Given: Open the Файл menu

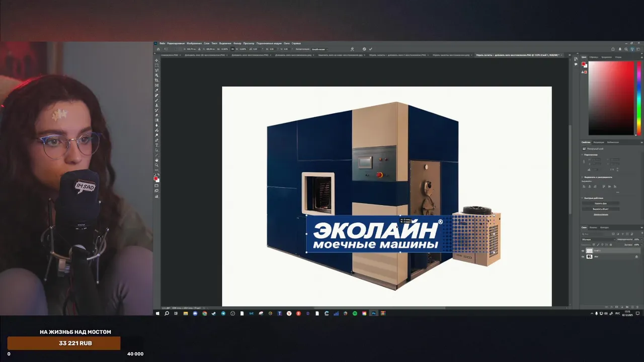Looking at the screenshot, I should [x=162, y=43].
